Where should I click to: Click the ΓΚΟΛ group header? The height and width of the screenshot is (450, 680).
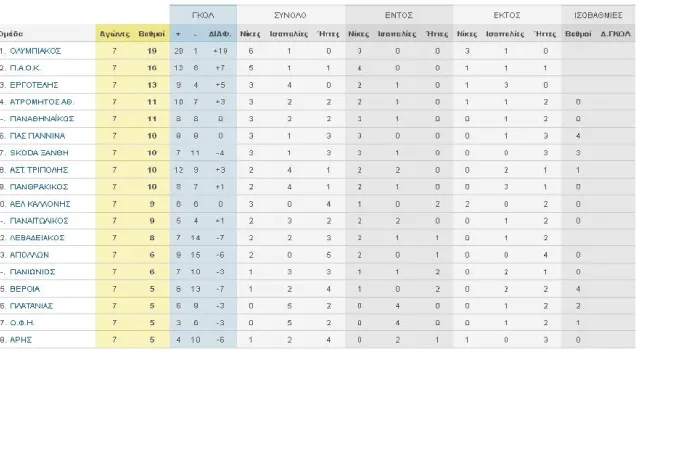pyautogui.click(x=203, y=15)
